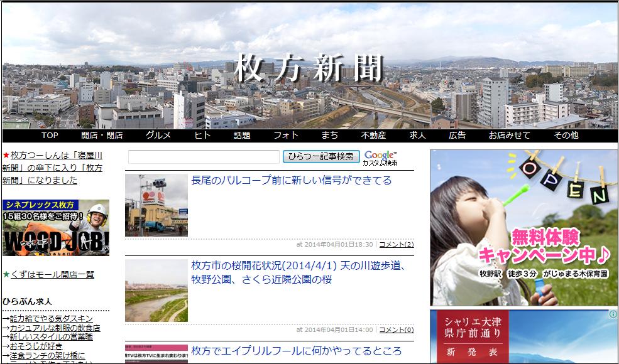
Task: Open コメント(0) on the sakura article
Action: coord(397,329)
